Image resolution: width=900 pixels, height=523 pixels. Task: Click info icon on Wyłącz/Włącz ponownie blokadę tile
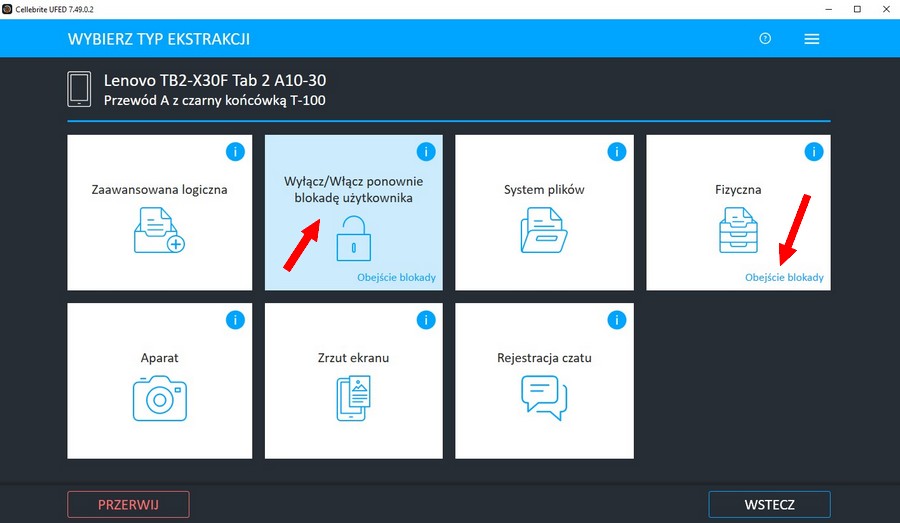pos(426,152)
